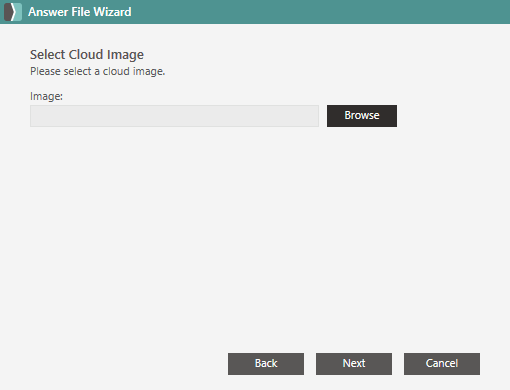
Task: Click the Answer File Wizard logo icon
Action: 13,12
